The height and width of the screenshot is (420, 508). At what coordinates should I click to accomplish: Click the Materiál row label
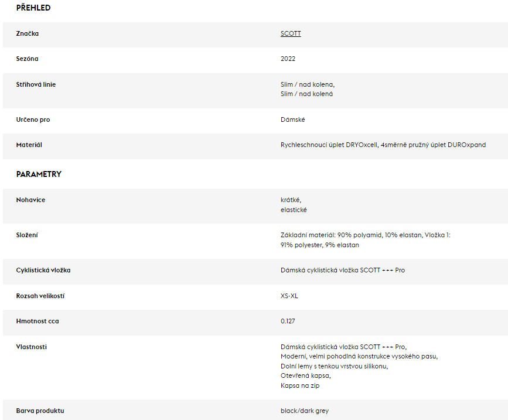tap(29, 145)
